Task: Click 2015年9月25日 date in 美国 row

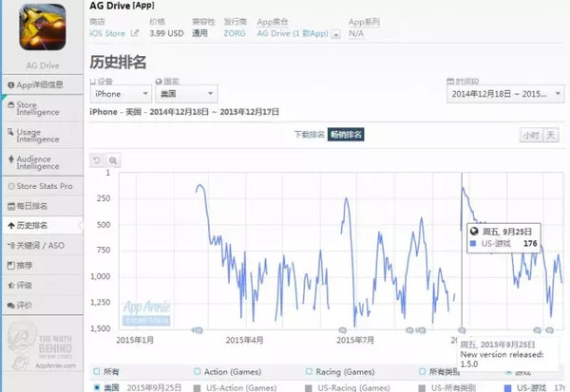Action: coord(154,387)
